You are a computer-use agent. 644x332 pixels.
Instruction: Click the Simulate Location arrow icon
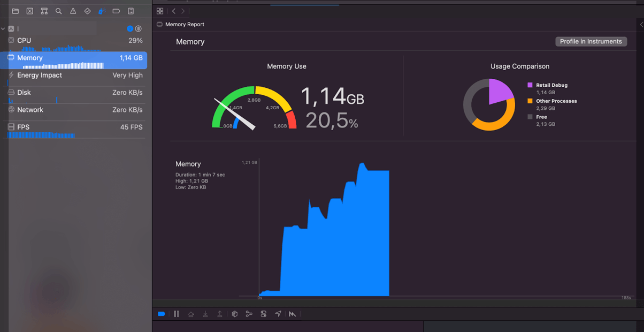278,314
